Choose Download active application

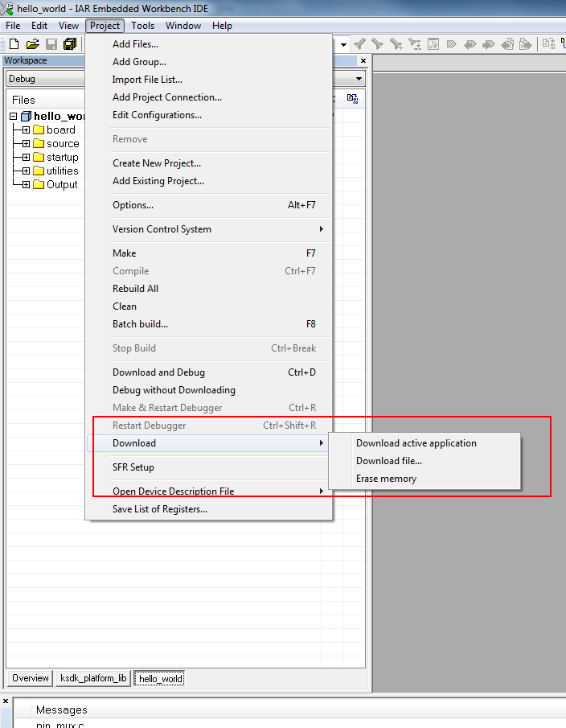click(424, 443)
